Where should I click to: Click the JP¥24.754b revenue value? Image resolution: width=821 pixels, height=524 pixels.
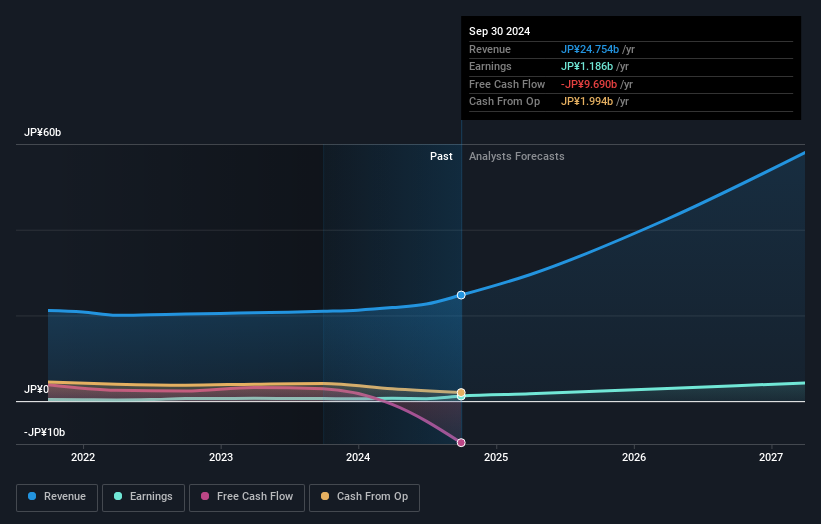coord(590,49)
